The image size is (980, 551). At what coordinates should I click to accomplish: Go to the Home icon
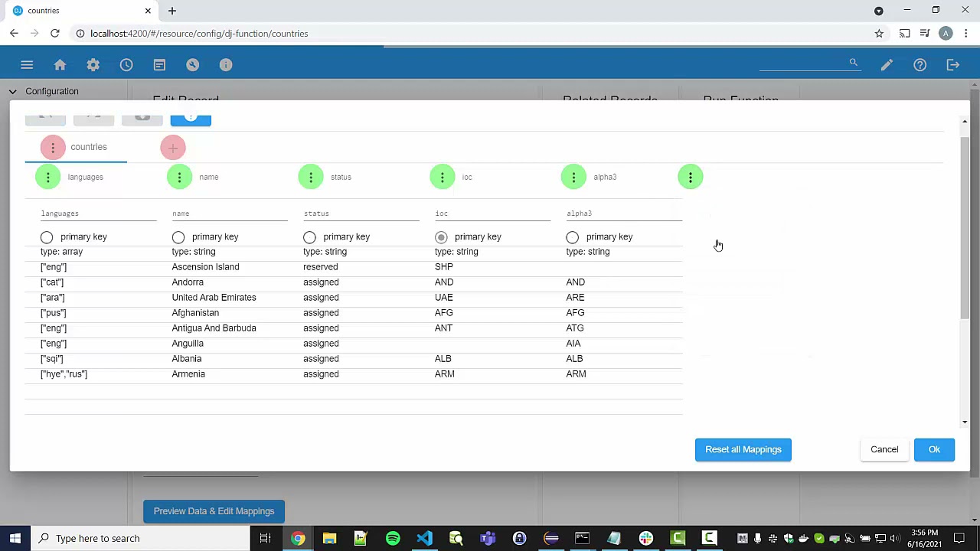(60, 65)
